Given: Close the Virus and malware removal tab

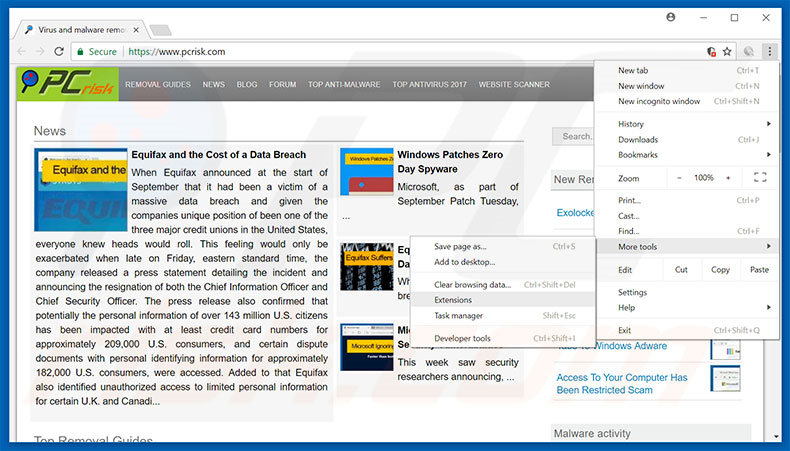Looking at the screenshot, I should tap(136, 30).
